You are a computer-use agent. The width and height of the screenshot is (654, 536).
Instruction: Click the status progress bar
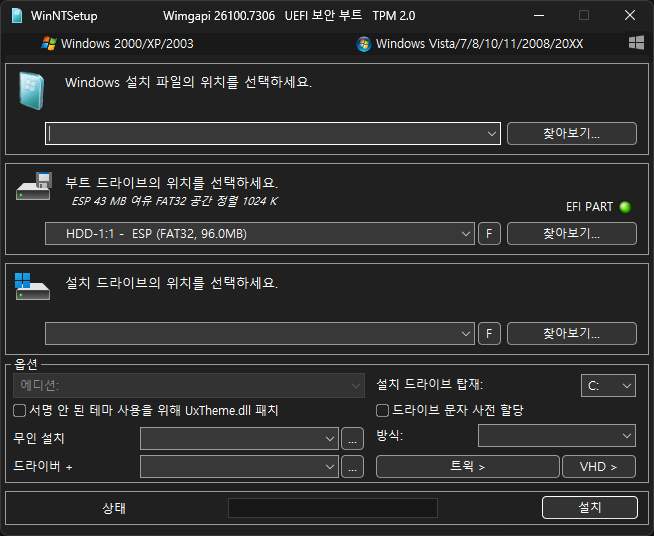click(x=333, y=508)
